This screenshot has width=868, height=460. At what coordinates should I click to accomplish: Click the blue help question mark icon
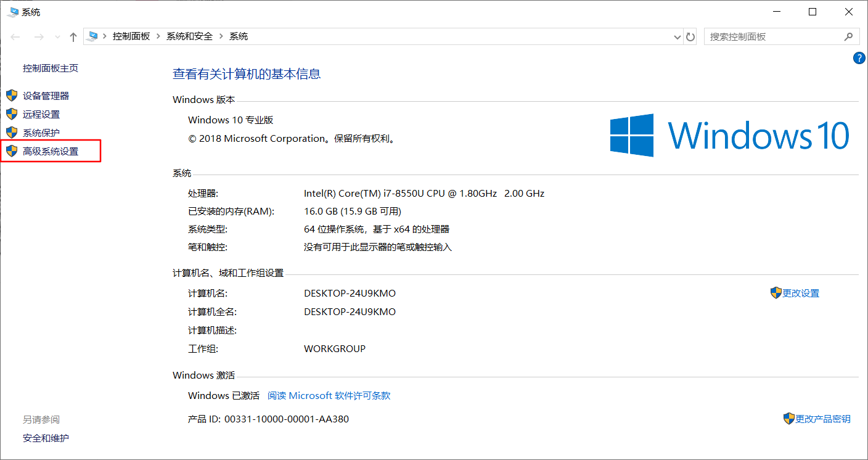859,58
